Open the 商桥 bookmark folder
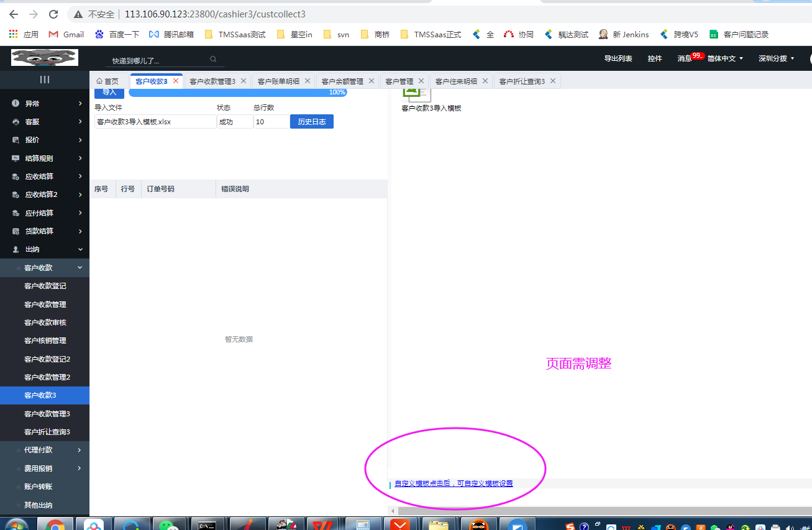 [x=375, y=34]
